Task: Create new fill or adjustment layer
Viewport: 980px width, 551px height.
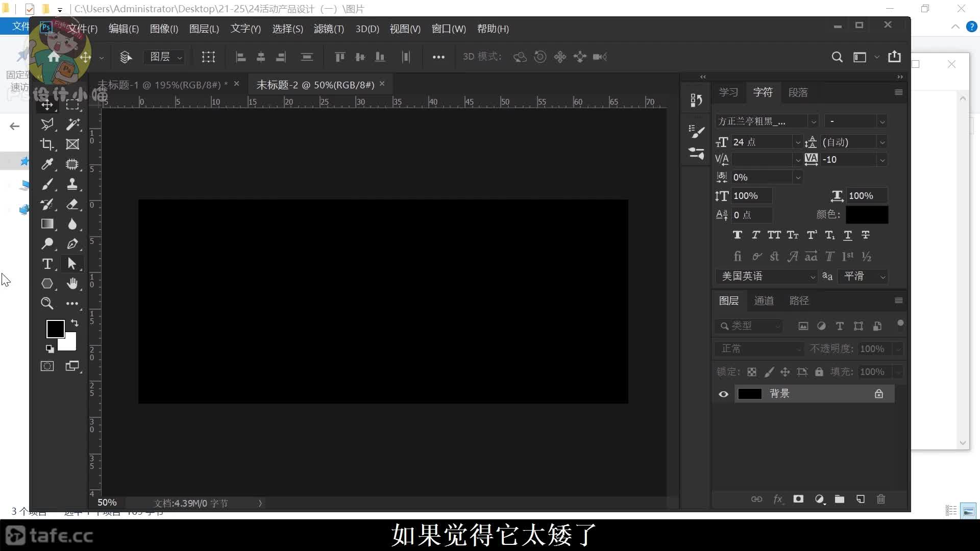Action: [x=819, y=499]
